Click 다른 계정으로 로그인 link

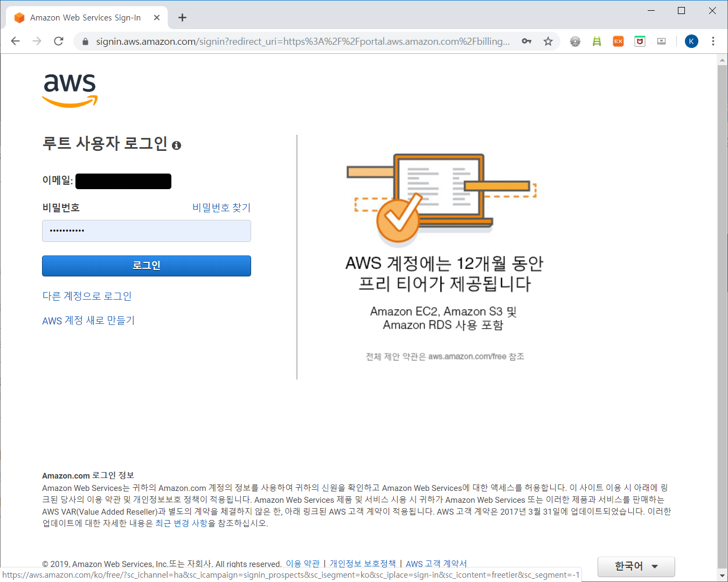(87, 296)
